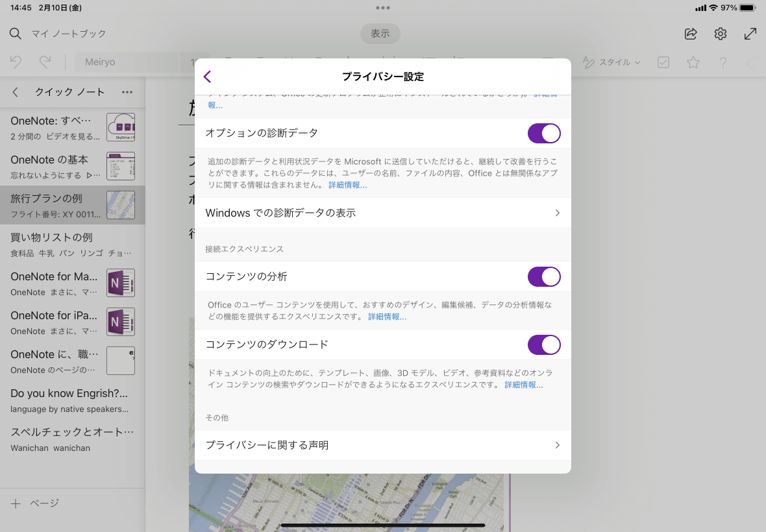
Task: Open the OneNote の基本 page
Action: pyautogui.click(x=72, y=166)
